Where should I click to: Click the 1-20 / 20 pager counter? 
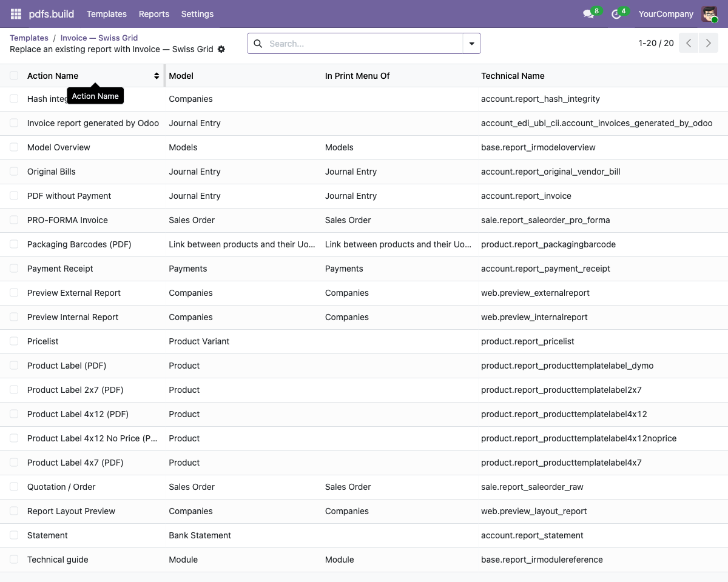coord(656,43)
